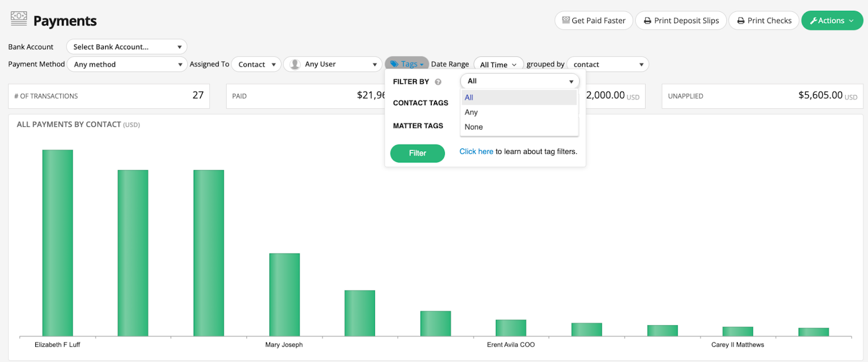Click the Unapplied amount $5,605.00
The image size is (868, 362).
point(820,95)
